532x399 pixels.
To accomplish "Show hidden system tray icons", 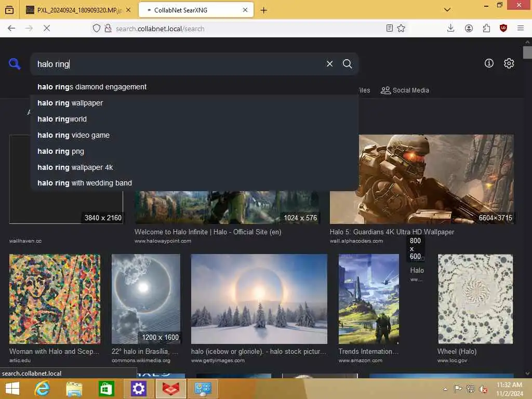I will tap(445, 389).
